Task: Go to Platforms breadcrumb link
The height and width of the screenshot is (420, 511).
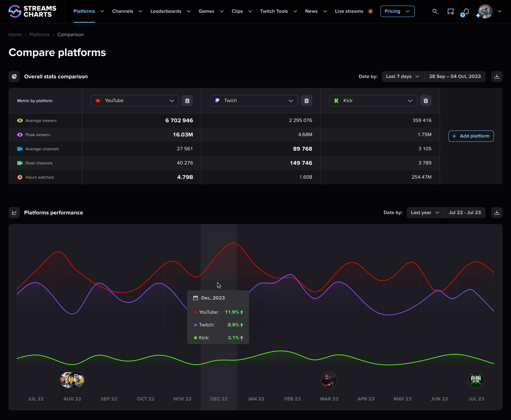Action: click(39, 35)
